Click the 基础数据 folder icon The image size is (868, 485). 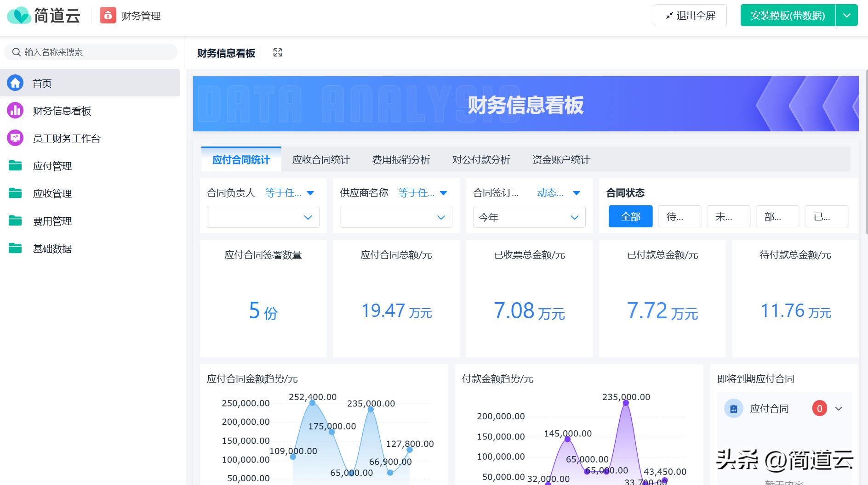tap(15, 248)
